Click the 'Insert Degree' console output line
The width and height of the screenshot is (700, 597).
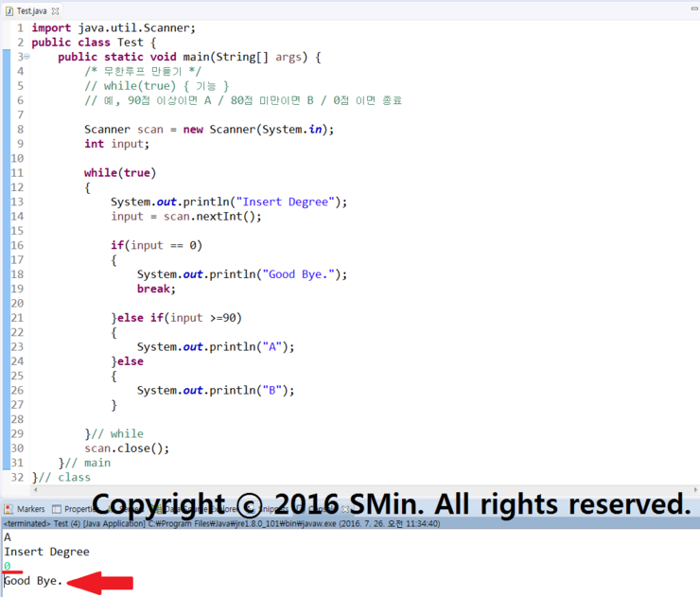46,552
